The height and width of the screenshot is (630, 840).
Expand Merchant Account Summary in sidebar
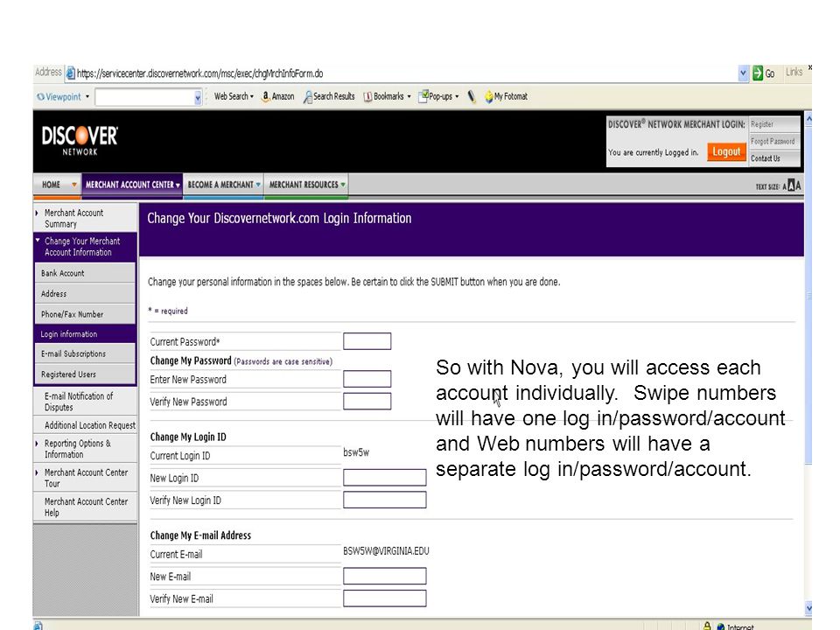click(x=37, y=213)
